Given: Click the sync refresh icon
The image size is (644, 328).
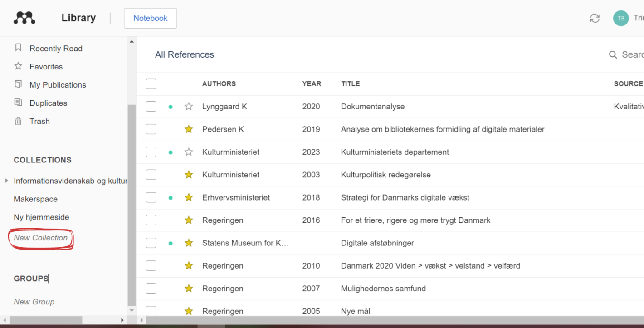Looking at the screenshot, I should [x=595, y=18].
